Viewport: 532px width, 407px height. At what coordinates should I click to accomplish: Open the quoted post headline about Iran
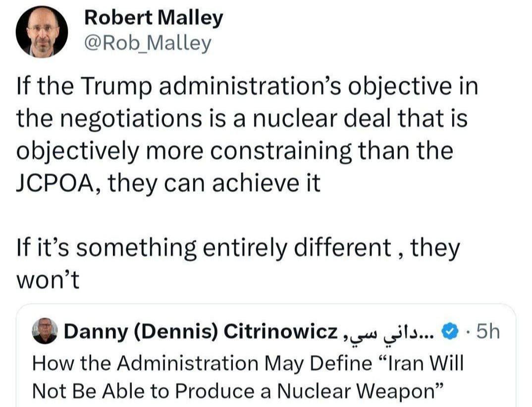coord(248,376)
